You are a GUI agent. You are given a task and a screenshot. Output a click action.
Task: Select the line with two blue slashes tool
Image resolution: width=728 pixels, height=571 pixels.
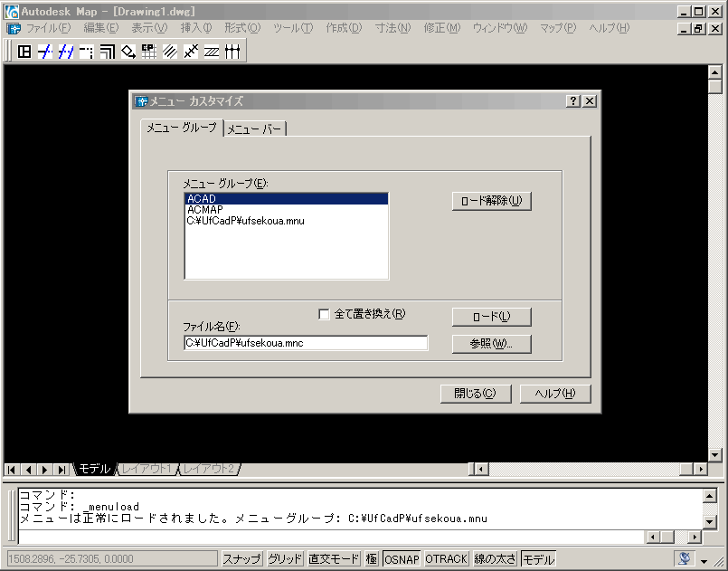coord(65,51)
